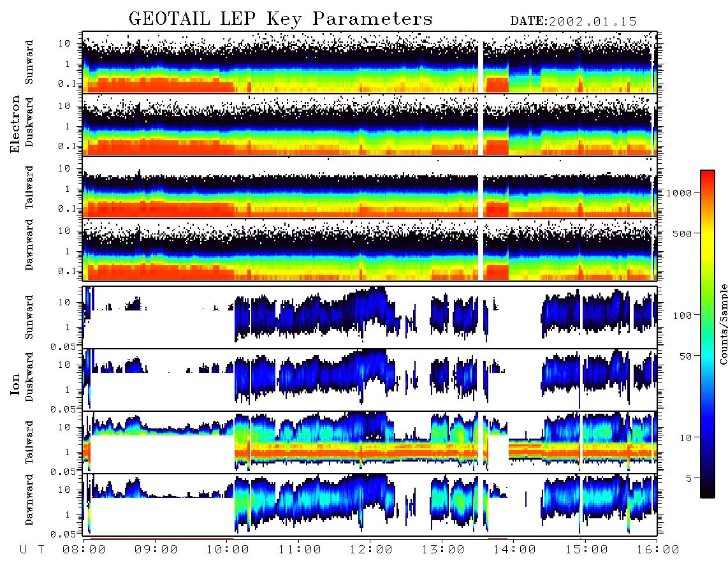Select the Ion Dawnward panel label
Viewport: 728px width, 561px height.
[29, 500]
